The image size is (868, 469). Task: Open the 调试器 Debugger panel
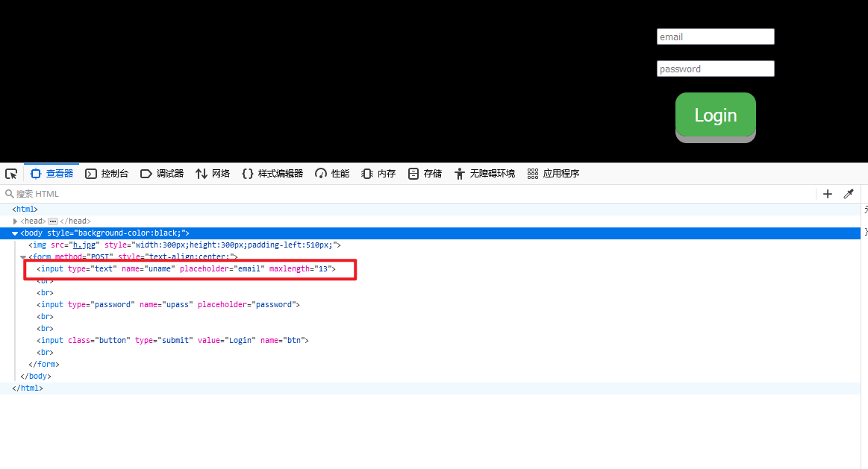(x=162, y=174)
